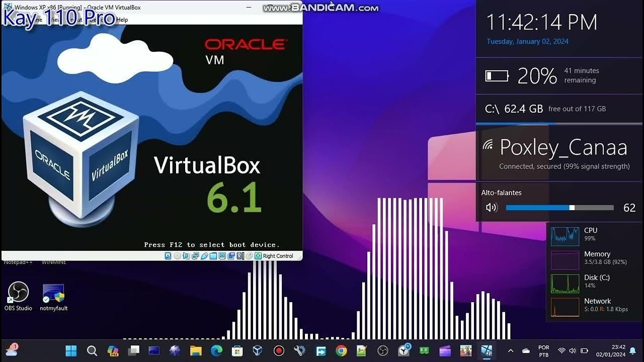Click the green arrow keyboard capture icon
Viewport: 644px width, 362px height.
pyautogui.click(x=258, y=256)
